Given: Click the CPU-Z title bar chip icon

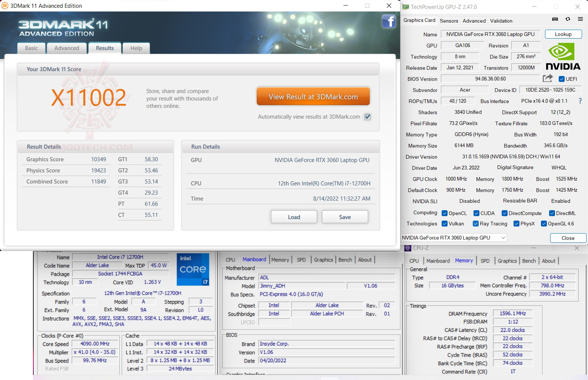Looking at the screenshot, I should pos(408,248).
